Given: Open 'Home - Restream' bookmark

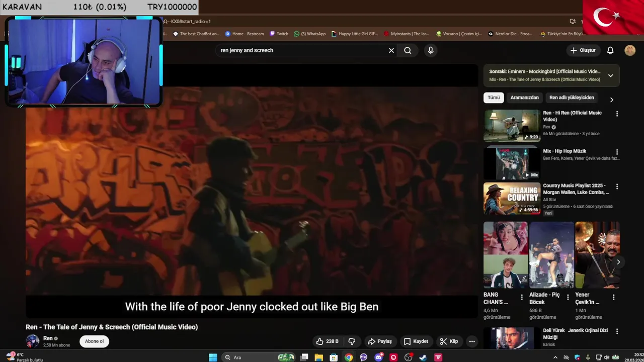Looking at the screenshot, I should [245, 34].
